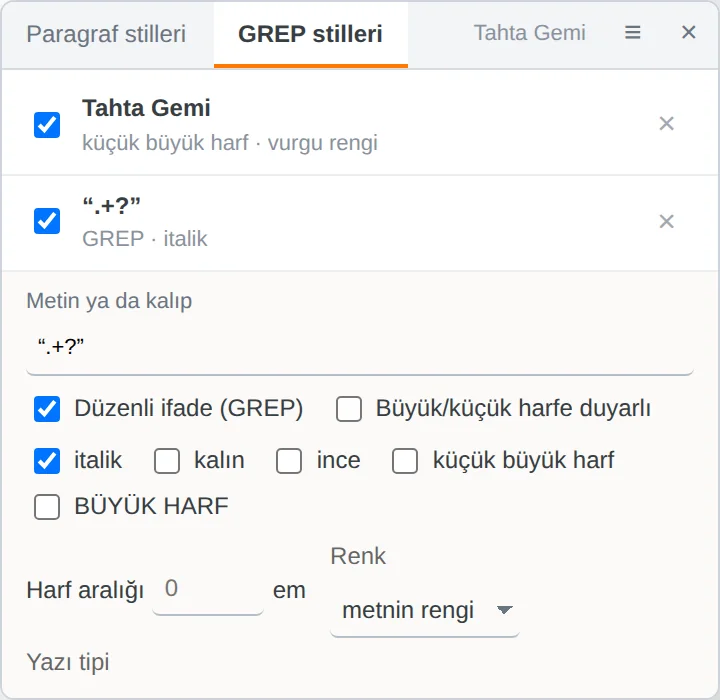Select the GREP stilleri tab
This screenshot has width=720, height=700.
point(310,35)
